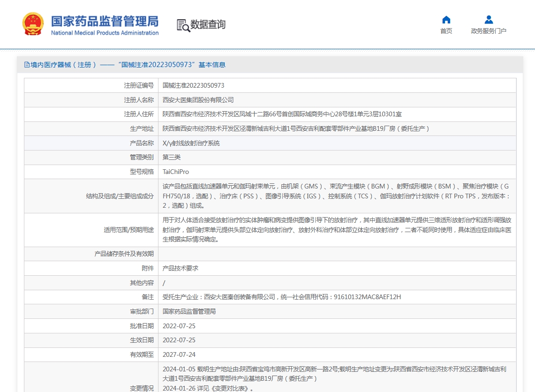
Task: Select the 注册证编号 label cell
Action: [x=139, y=85]
